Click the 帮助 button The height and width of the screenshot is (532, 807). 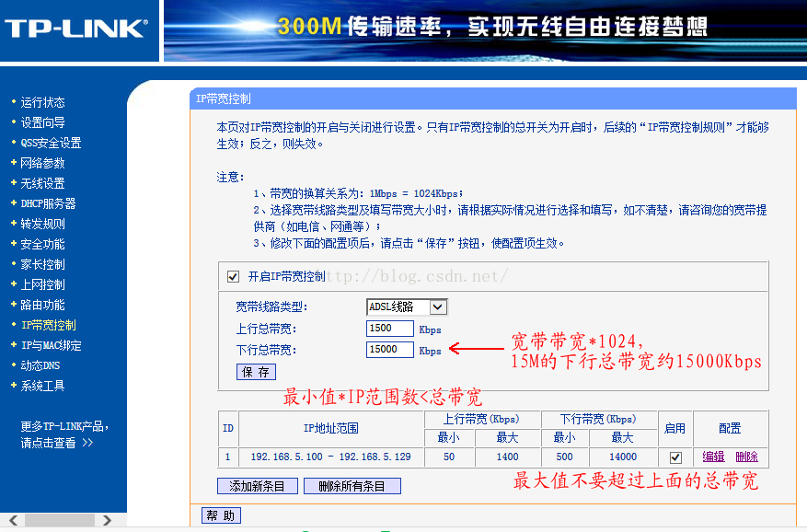point(221,515)
